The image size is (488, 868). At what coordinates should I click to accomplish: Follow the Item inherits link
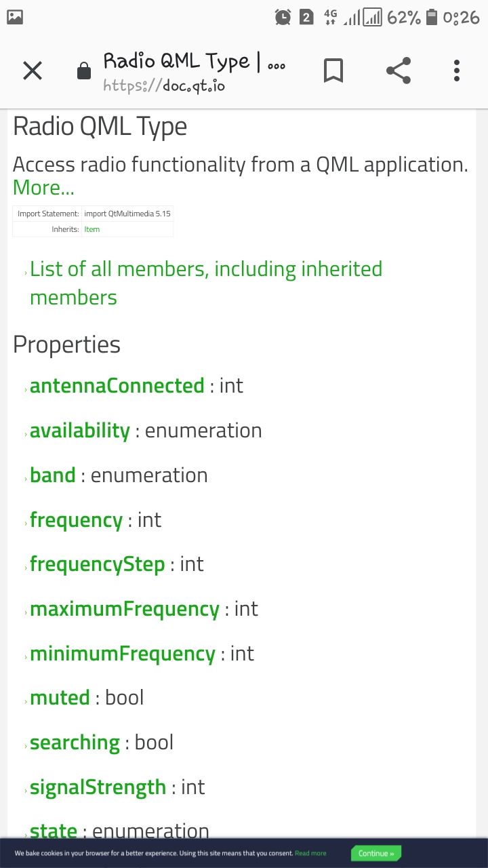point(91,229)
